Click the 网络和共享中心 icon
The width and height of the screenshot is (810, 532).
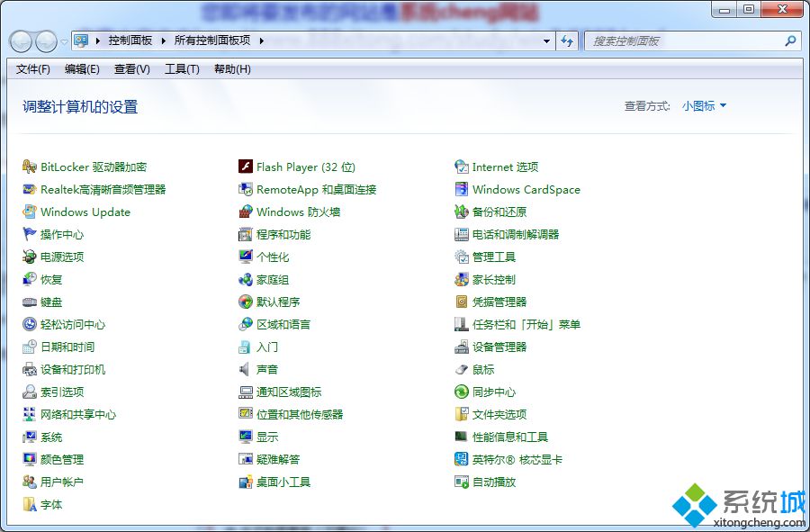[30, 414]
